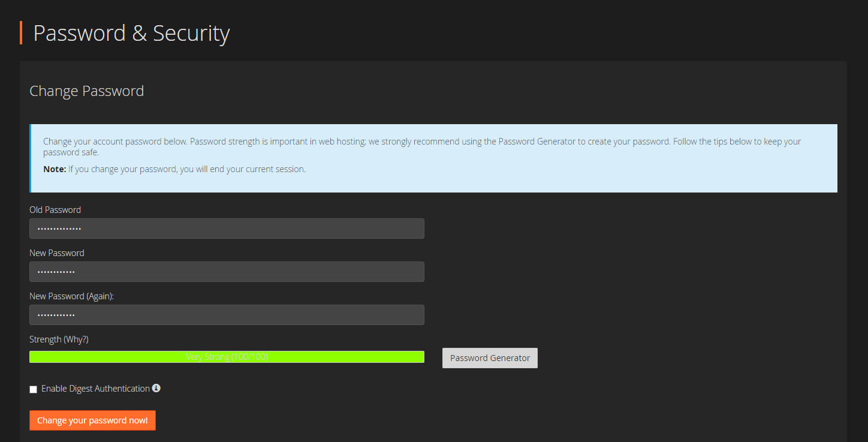Enable the Digest Authentication checkbox
Screen dimensions: 868x442
point(33,389)
